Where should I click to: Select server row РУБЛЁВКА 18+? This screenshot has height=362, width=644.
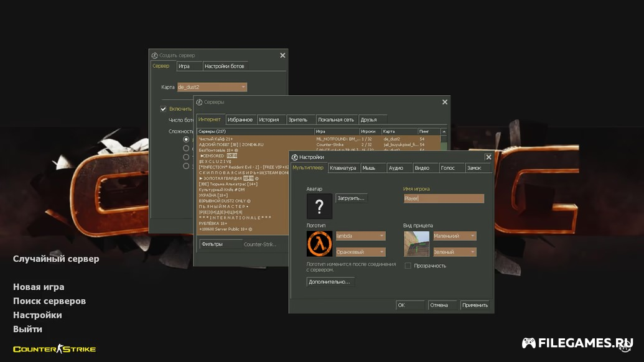pos(243,223)
